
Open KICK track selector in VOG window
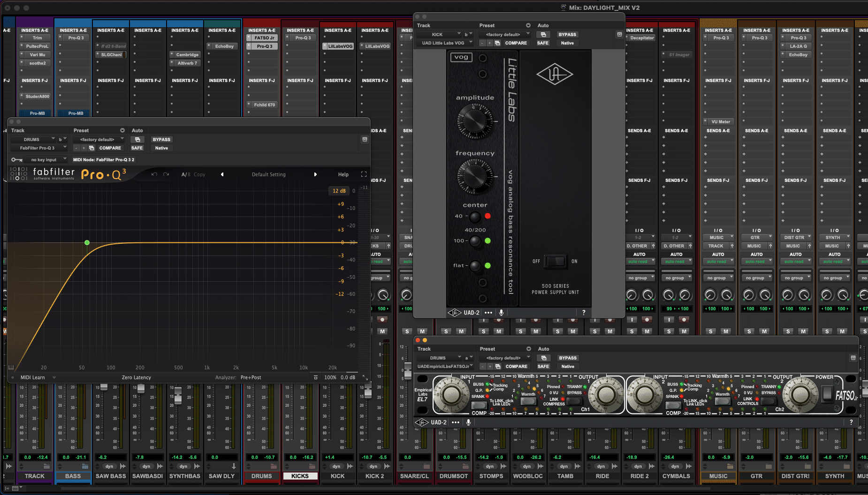click(x=439, y=35)
